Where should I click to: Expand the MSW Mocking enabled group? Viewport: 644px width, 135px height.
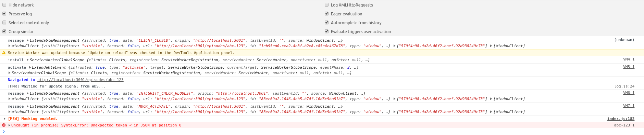click(x=4, y=119)
